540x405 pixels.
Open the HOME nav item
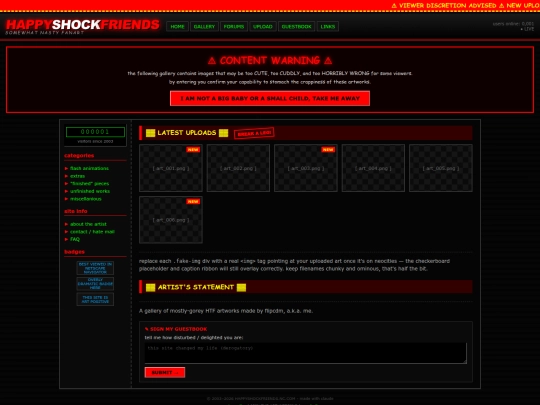pos(177,27)
